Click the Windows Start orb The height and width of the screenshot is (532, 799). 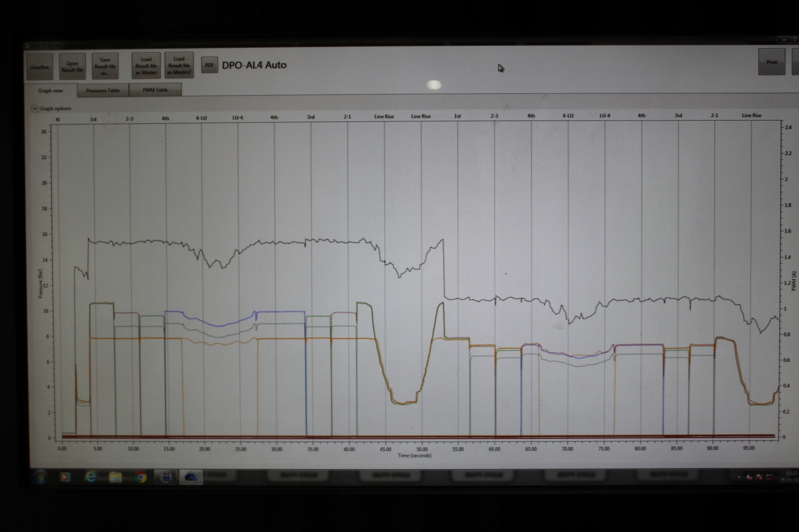40,477
